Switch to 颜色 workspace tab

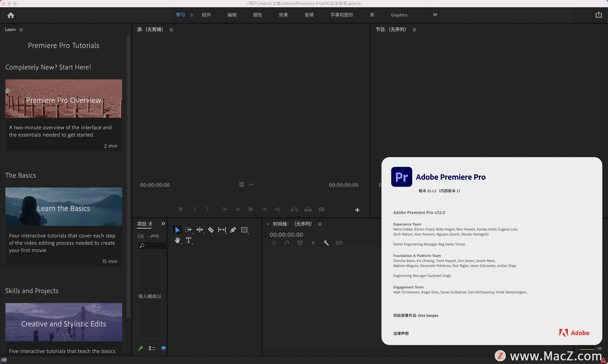click(256, 15)
